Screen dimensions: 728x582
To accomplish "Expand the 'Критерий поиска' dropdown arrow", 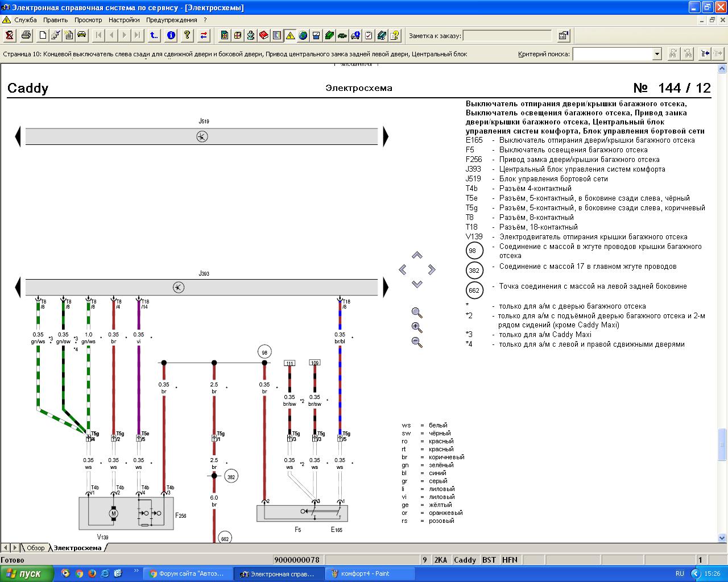I will [657, 54].
